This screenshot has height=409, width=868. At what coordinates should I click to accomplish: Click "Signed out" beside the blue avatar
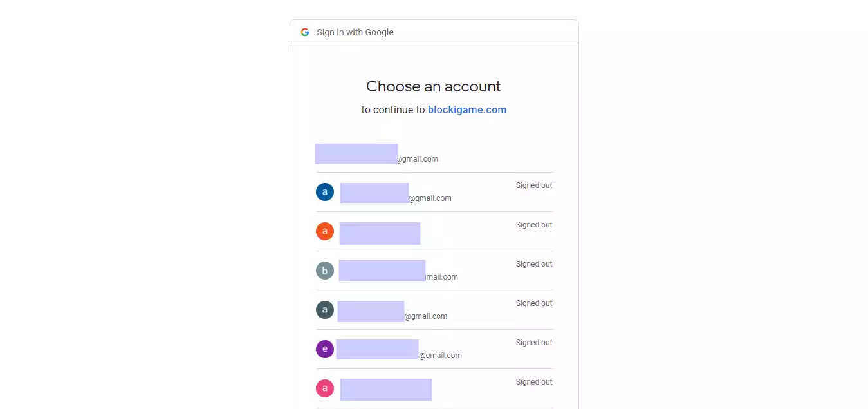coord(534,185)
